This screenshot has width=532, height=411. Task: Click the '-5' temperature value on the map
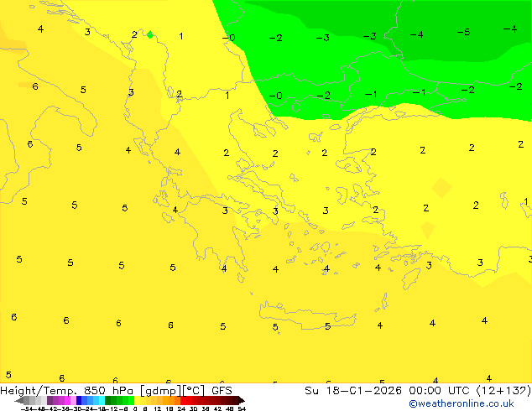tap(463, 32)
